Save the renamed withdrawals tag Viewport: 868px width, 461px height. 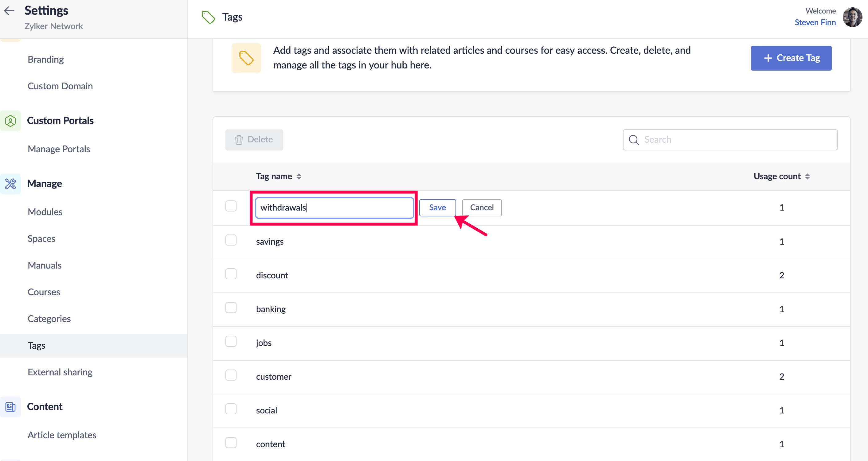pos(437,207)
